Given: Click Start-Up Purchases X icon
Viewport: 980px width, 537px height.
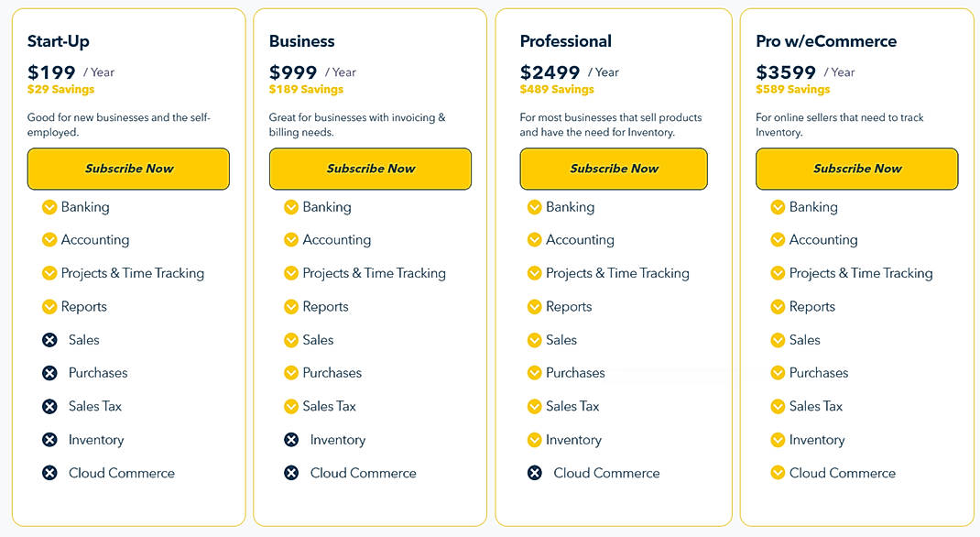Looking at the screenshot, I should coord(49,373).
